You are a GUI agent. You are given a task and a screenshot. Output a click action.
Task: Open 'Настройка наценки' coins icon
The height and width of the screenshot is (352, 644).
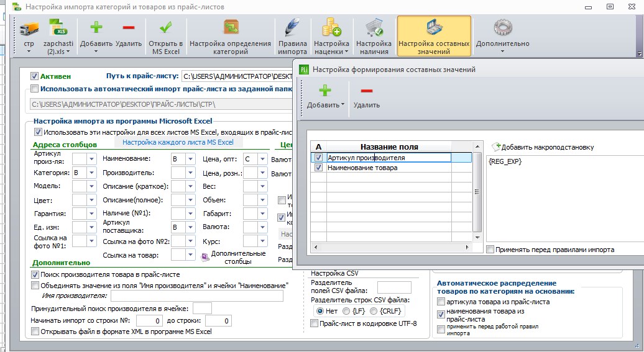click(331, 27)
